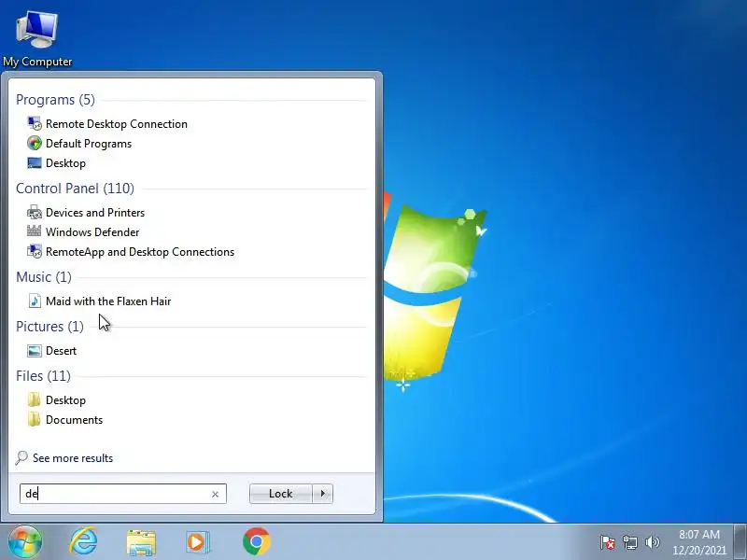This screenshot has width=747, height=560.
Task: Click the Programs (5) group header
Action: coord(55,100)
